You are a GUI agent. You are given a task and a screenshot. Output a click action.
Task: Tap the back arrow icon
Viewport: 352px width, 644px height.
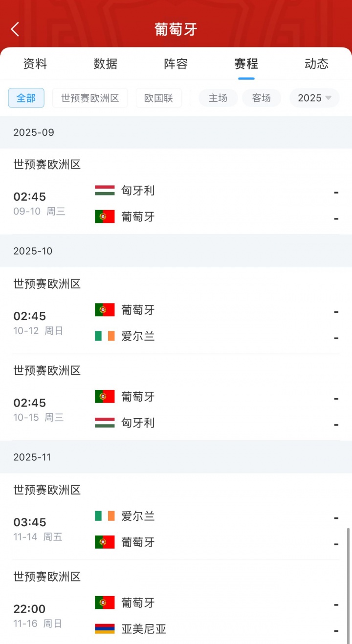coord(15,29)
